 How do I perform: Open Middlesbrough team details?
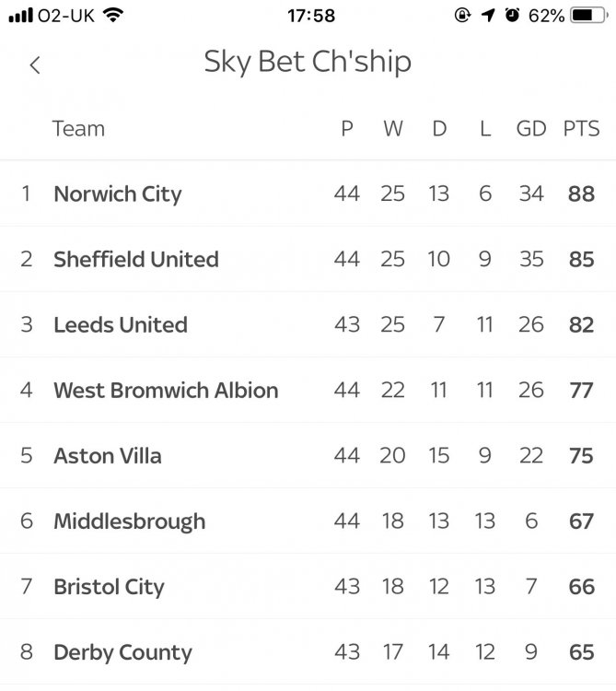130,521
